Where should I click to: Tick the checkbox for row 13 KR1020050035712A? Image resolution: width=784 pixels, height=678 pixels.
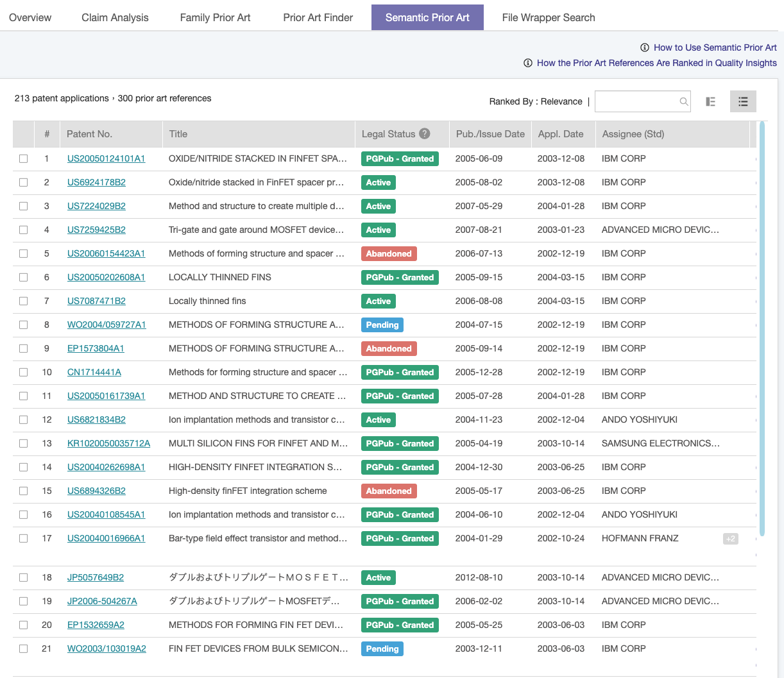point(24,443)
